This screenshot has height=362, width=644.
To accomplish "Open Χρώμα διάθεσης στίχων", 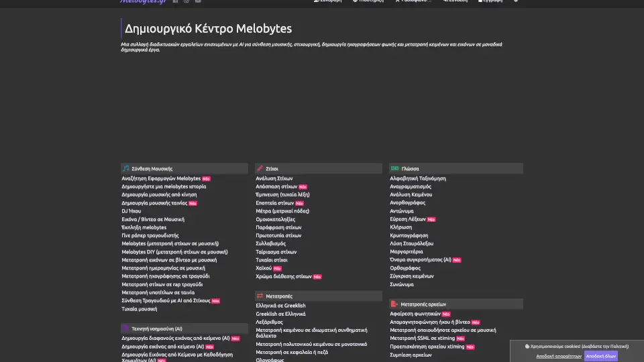I will pos(284,277).
